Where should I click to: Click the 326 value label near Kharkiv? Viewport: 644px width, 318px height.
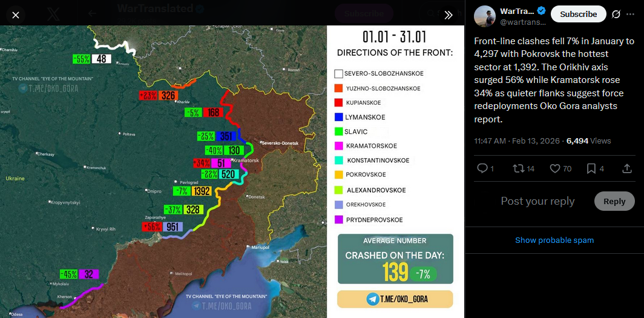(x=168, y=96)
